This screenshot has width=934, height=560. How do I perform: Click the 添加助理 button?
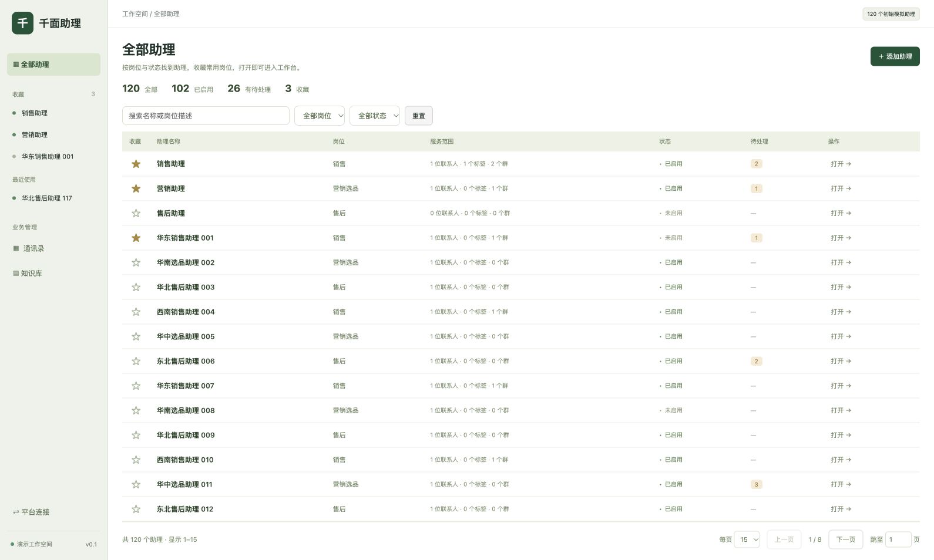pos(895,56)
